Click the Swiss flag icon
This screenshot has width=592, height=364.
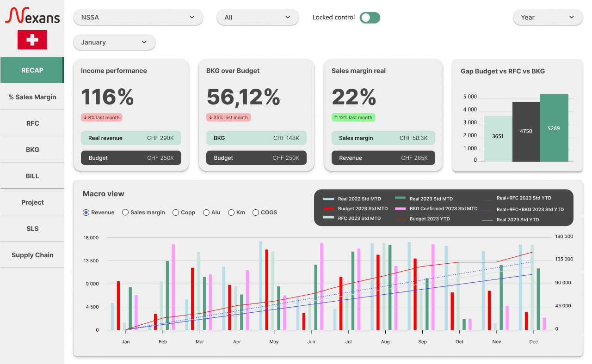coord(32,40)
